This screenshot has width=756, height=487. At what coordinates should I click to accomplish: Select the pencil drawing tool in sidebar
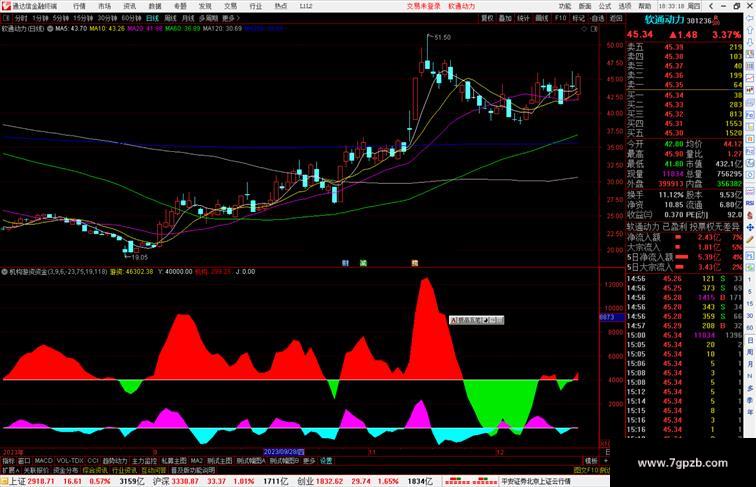tap(750, 240)
